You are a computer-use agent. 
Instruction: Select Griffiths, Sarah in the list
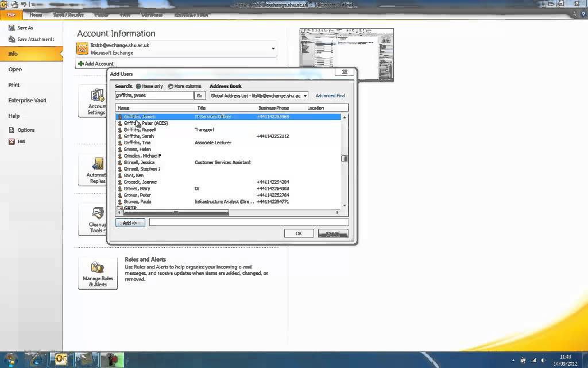[229, 136]
